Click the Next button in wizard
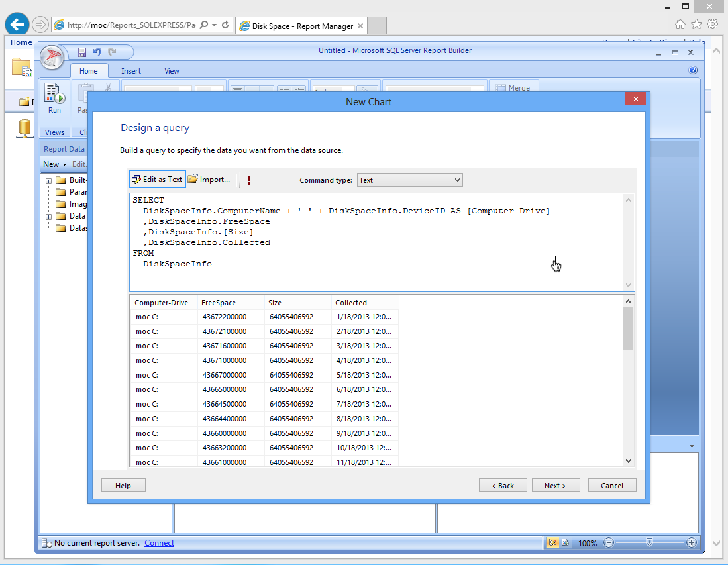 click(555, 486)
